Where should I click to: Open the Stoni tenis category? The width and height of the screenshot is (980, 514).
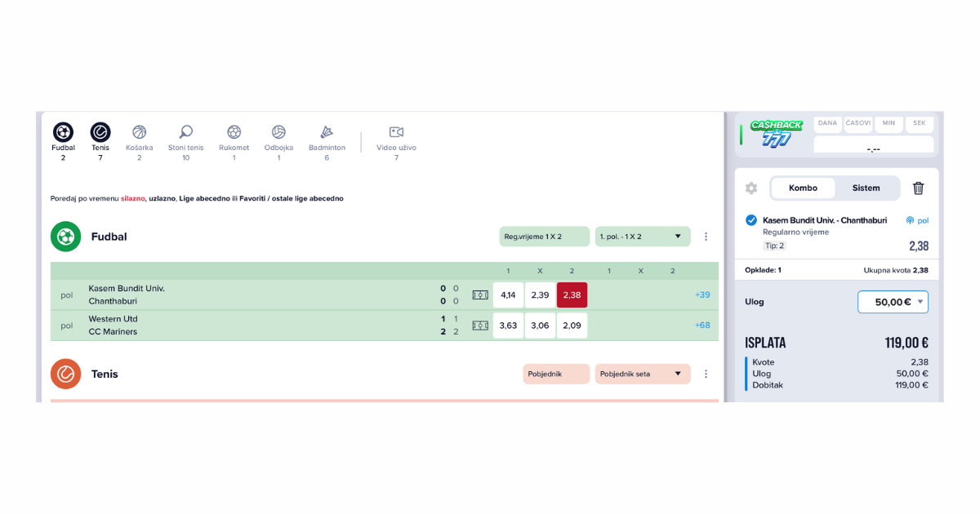coord(185,133)
